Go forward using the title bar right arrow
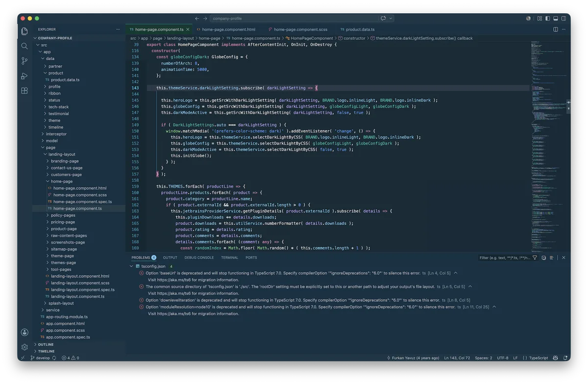The width and height of the screenshot is (588, 386). point(205,18)
